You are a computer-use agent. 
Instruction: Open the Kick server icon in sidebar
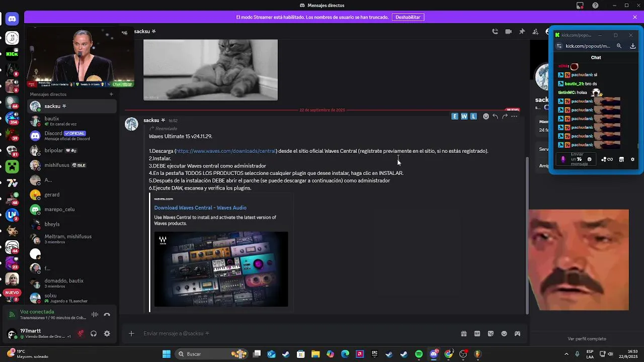pyautogui.click(x=12, y=54)
